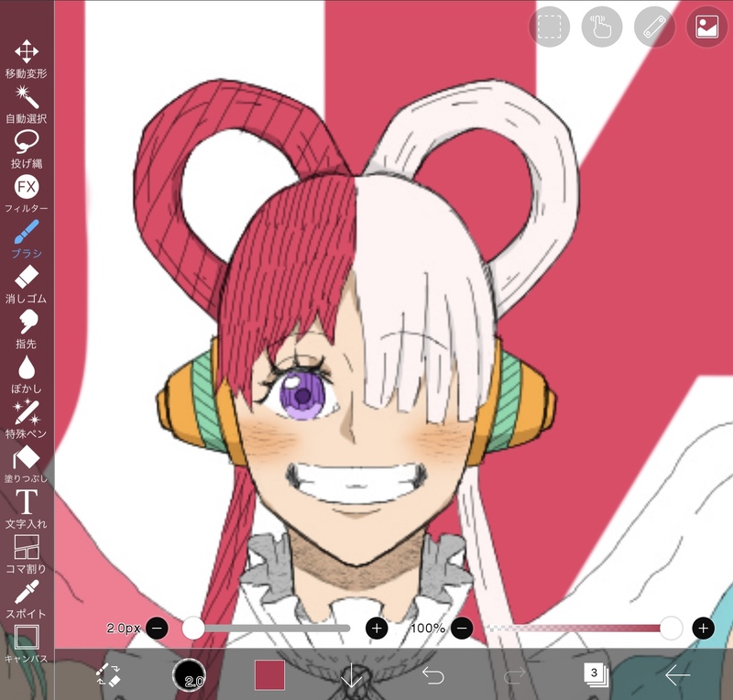Viewport: 733px width, 700px height.
Task: Select the 消しゴム eraser tool
Action: pos(27,284)
